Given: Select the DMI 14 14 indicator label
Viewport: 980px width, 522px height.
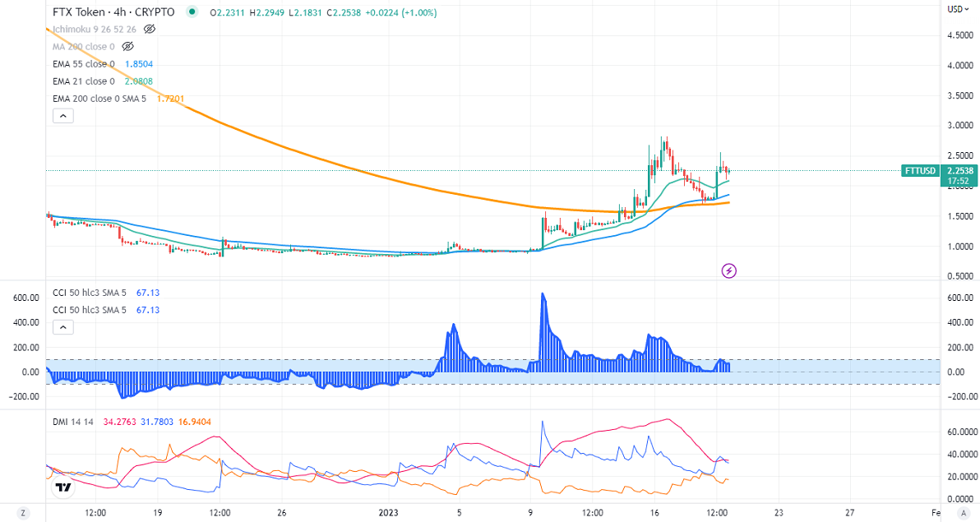Looking at the screenshot, I should coord(71,422).
